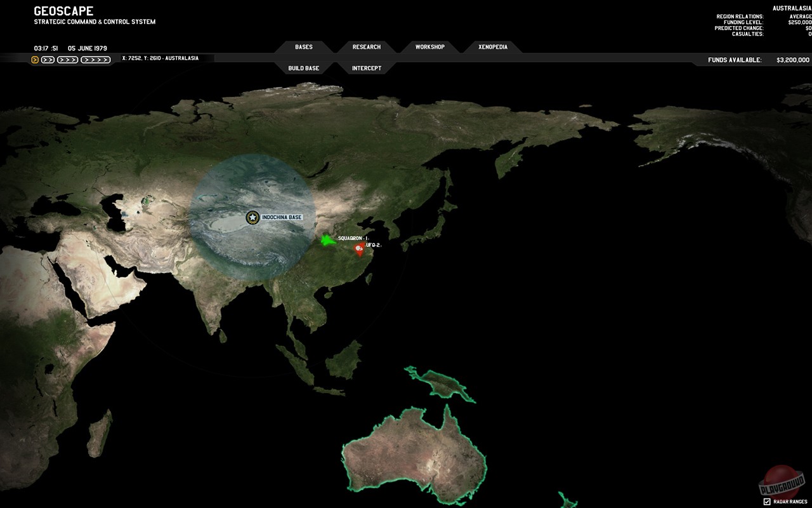The image size is (812, 508).
Task: Toggle the Radar Ranges checkbox
Action: pyautogui.click(x=767, y=502)
